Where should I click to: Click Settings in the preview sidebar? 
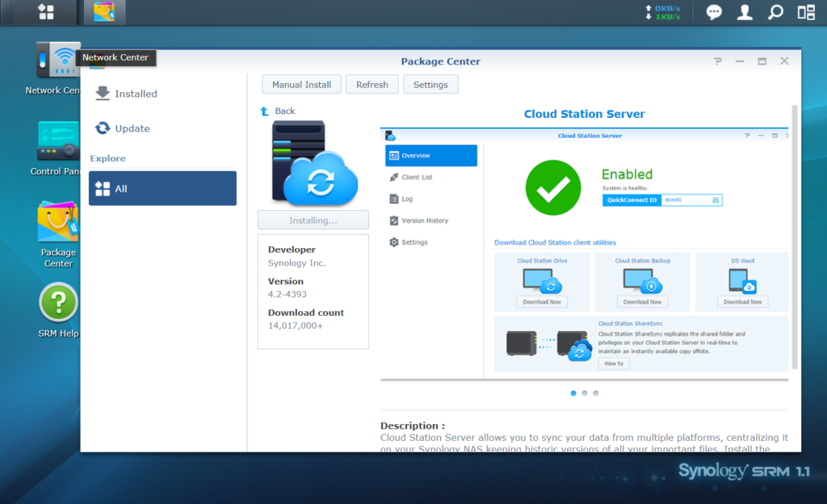click(414, 242)
